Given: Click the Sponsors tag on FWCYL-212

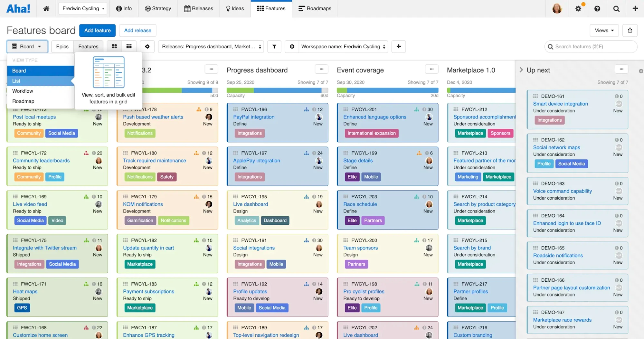Looking at the screenshot, I should click(501, 133).
